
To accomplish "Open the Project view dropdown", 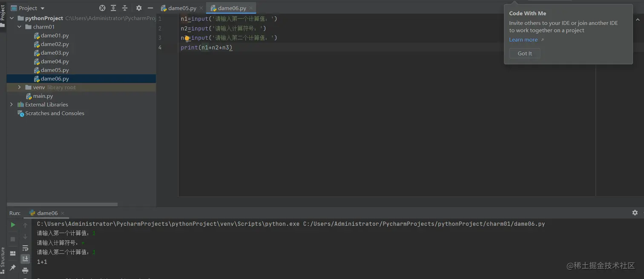I will (28, 8).
